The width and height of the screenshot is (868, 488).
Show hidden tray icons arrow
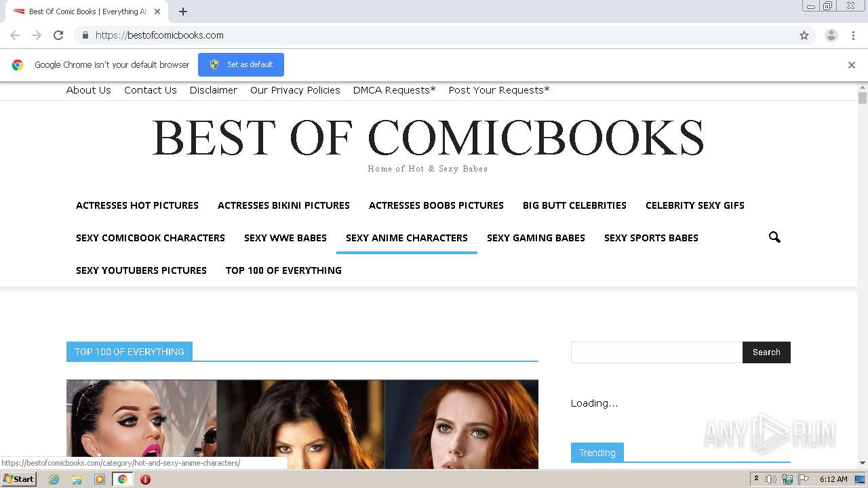[x=756, y=479]
